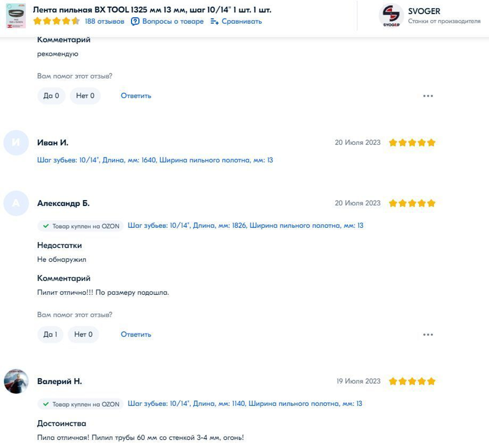This screenshot has width=489, height=448.
Task: Click Иван И. avatar icon
Action: pos(16,143)
